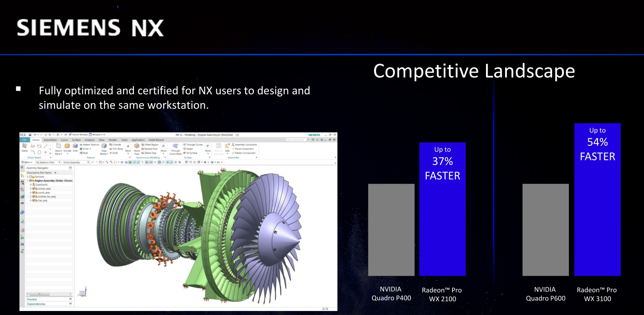Click the Trim Body command
Image resolution: width=644 pixels, height=315 pixels.
point(116,149)
